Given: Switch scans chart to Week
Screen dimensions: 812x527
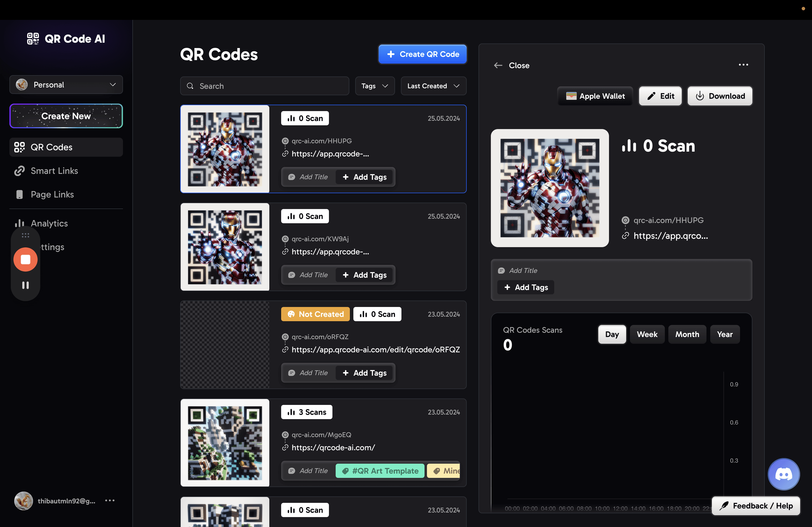Looking at the screenshot, I should (x=647, y=334).
